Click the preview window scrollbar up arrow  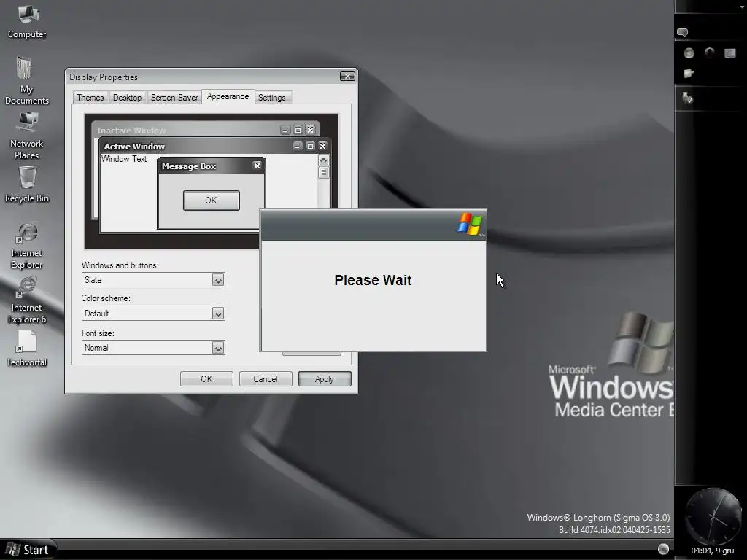tap(323, 160)
